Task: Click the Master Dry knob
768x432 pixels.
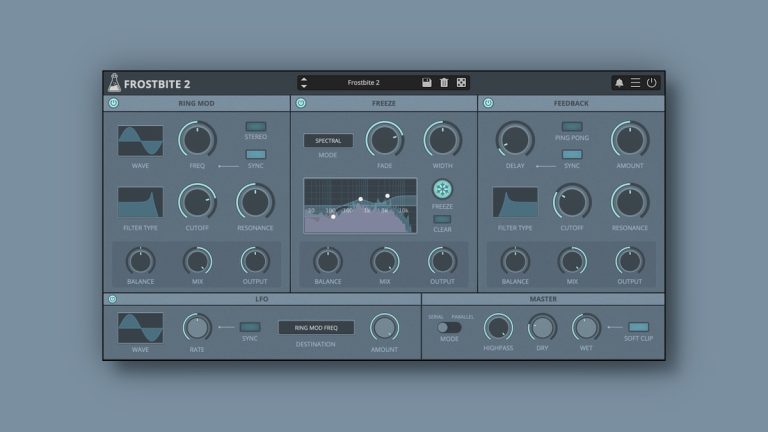Action: 542,328
